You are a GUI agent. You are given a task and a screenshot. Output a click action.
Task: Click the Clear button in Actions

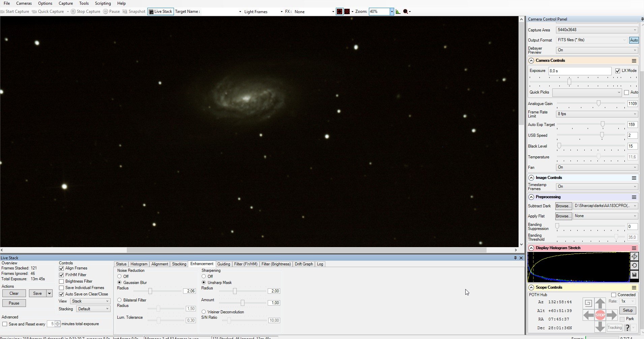point(14,293)
